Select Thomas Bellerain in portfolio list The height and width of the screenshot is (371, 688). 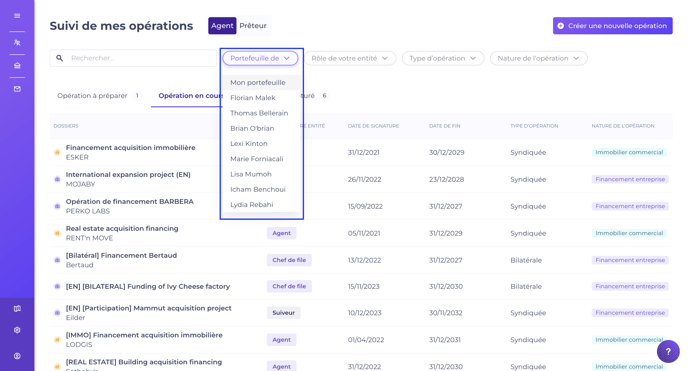(x=261, y=113)
